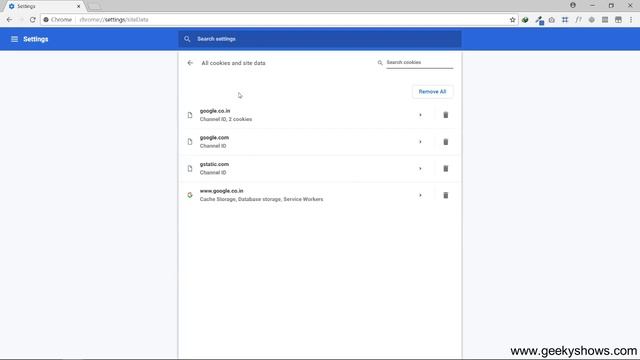This screenshot has width=640, height=360.
Task: Expand www.google.co.in details arrow
Action: (x=420, y=195)
